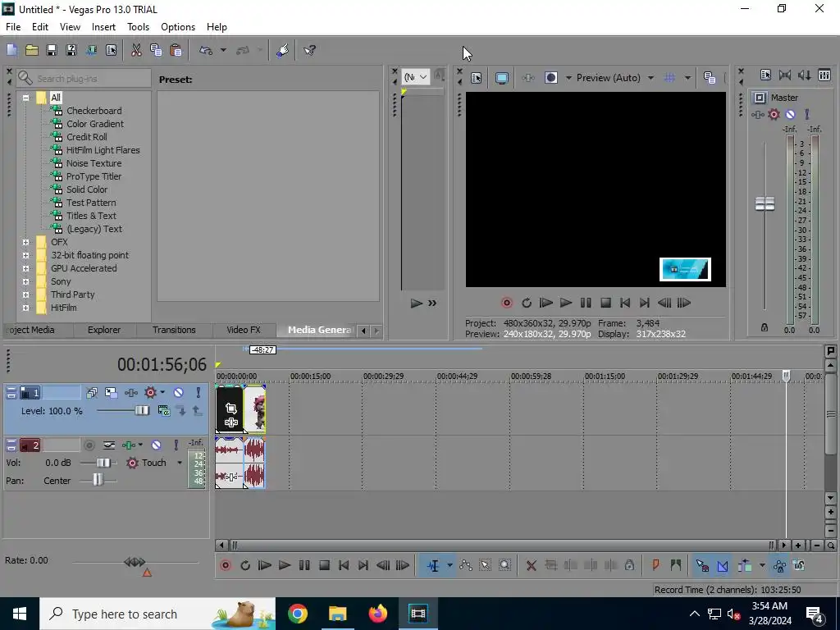Click the Delete X icon in timeline toolbar

click(531, 565)
